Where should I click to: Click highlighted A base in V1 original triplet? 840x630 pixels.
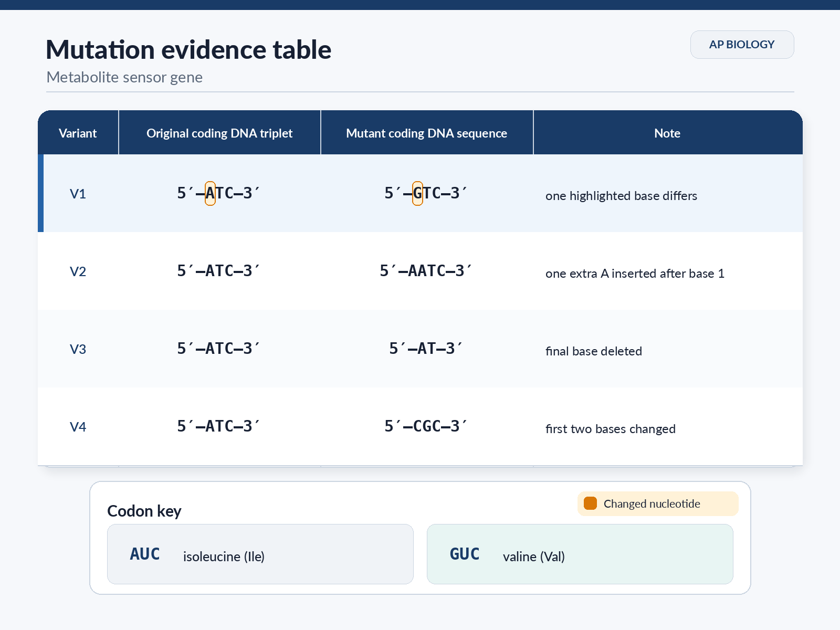[x=210, y=193]
